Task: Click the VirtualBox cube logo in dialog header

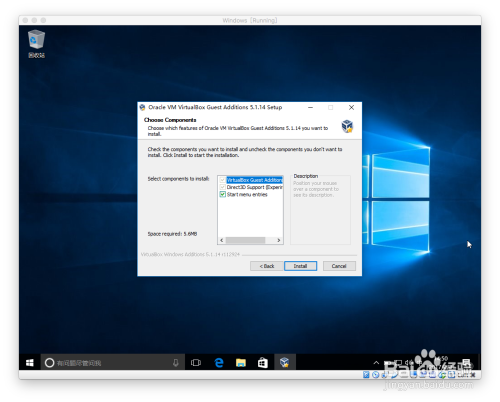Action: pos(347,126)
